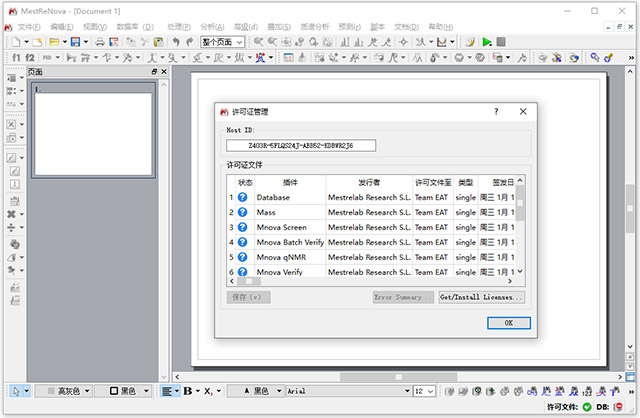Click the Print icon in toolbar

[100, 42]
